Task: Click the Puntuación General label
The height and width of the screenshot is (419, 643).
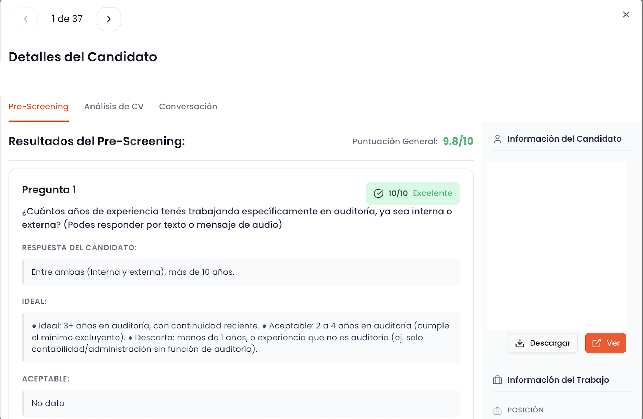Action: point(394,141)
